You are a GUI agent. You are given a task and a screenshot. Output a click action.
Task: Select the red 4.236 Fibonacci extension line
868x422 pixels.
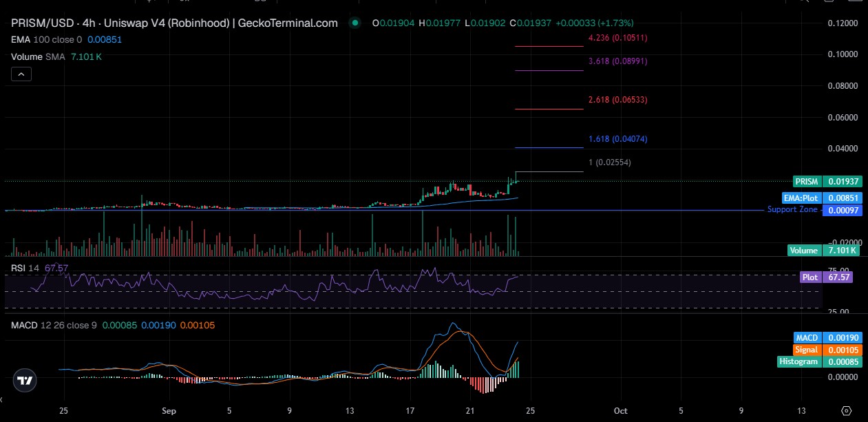point(549,46)
